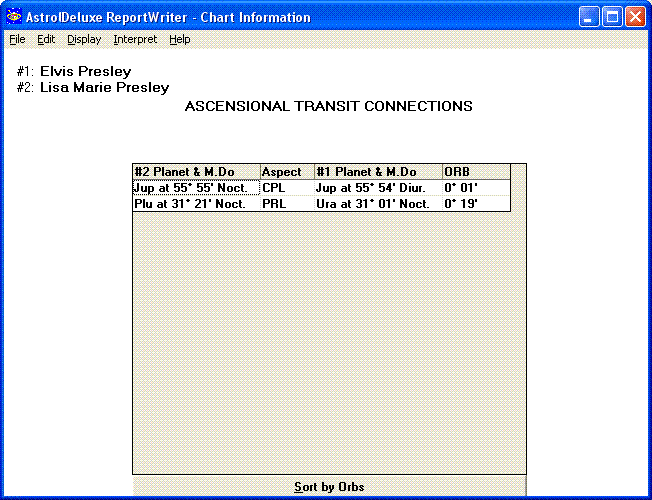Click the #2 Planet & M.Do column header
The width and height of the screenshot is (652, 500).
pyautogui.click(x=196, y=172)
